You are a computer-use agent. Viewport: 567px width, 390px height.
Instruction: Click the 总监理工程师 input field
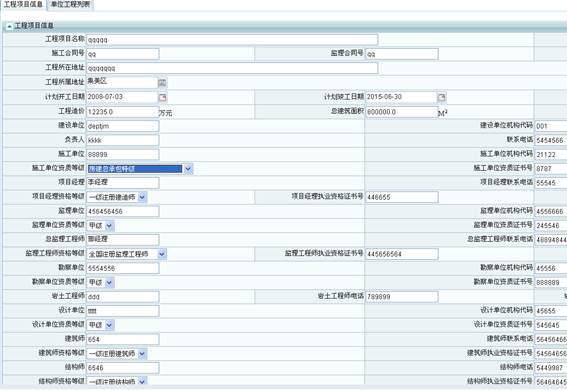(123, 239)
